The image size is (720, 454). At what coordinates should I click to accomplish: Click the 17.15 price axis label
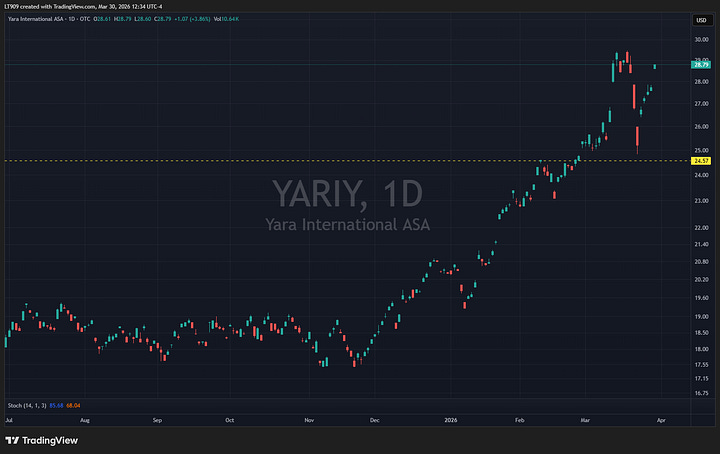coord(701,379)
